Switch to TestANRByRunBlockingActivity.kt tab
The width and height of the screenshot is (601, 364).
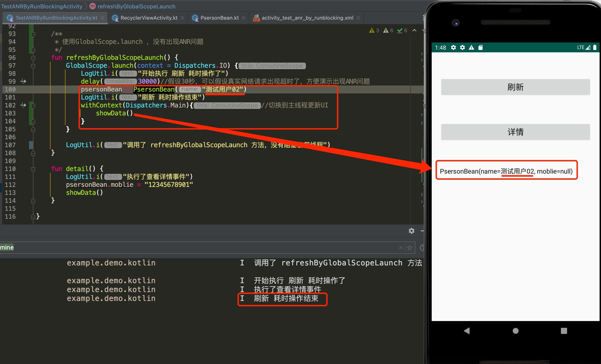coord(56,18)
